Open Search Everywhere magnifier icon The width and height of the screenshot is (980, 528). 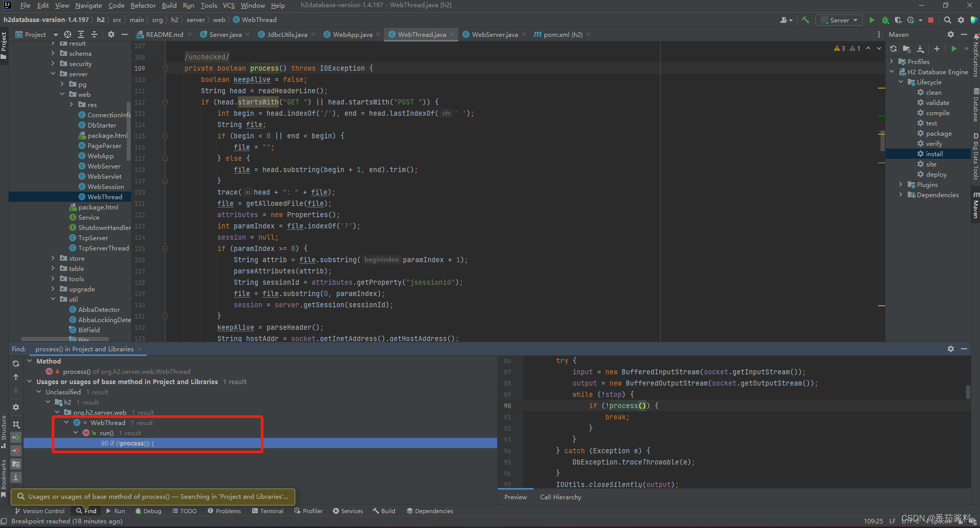point(948,20)
